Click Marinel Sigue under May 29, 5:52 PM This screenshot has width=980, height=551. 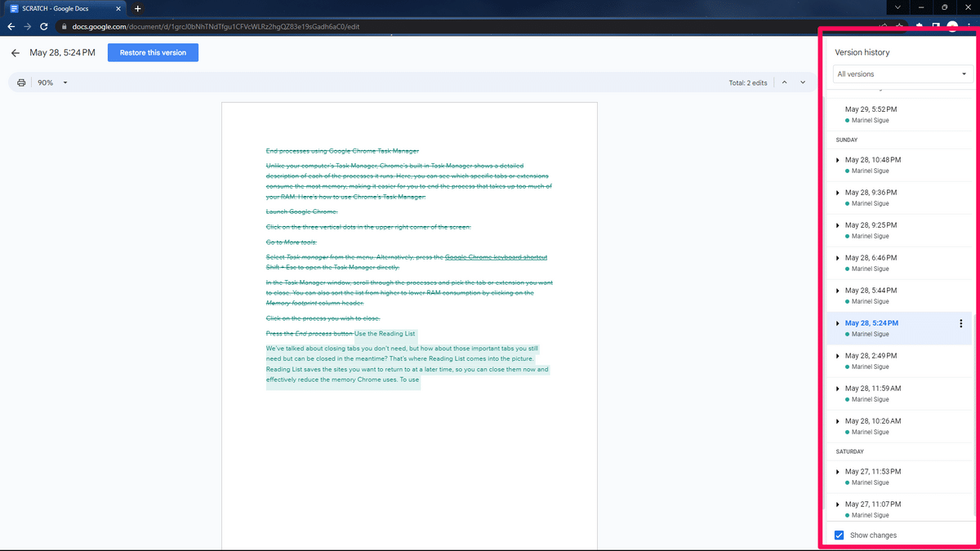870,120
